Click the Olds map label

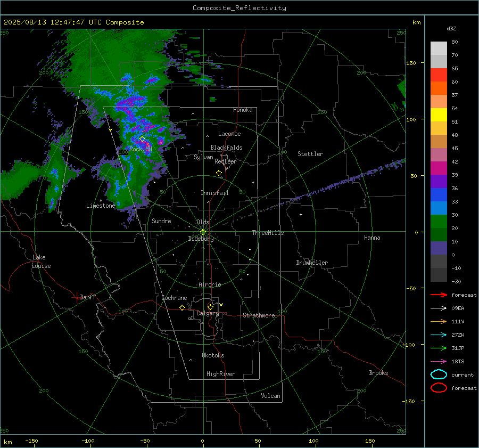click(203, 222)
